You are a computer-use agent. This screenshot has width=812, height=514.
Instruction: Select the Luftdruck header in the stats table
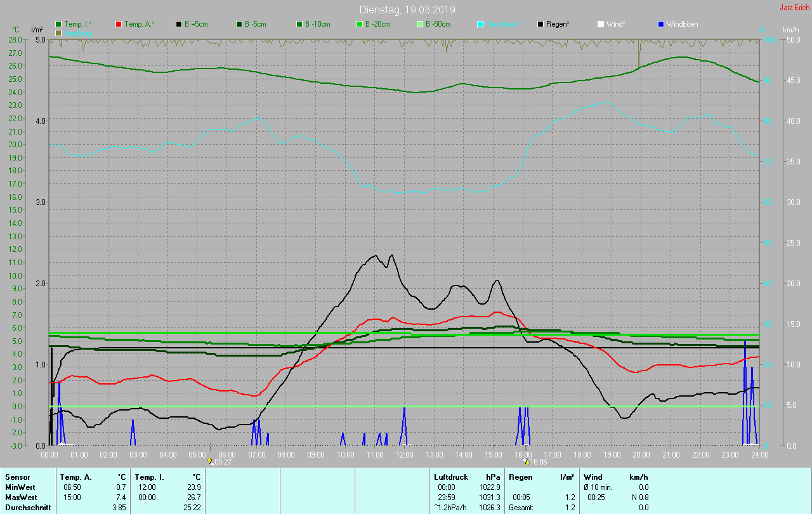click(x=450, y=477)
